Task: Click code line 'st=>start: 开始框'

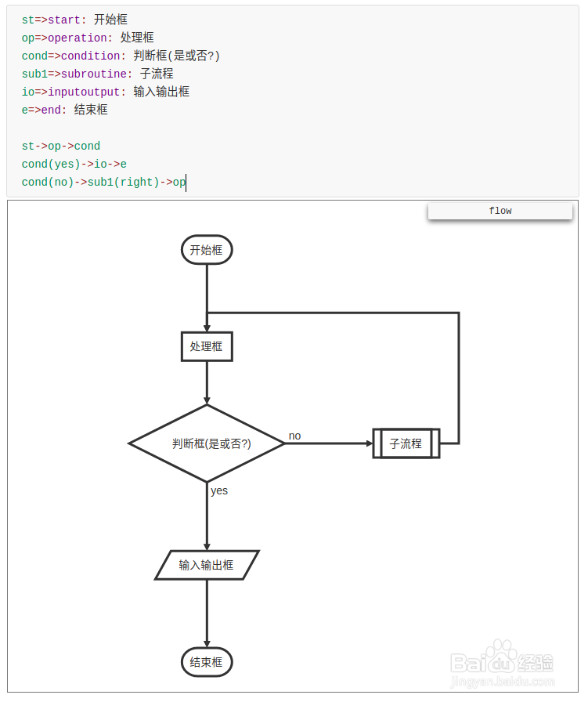Action: [x=74, y=20]
